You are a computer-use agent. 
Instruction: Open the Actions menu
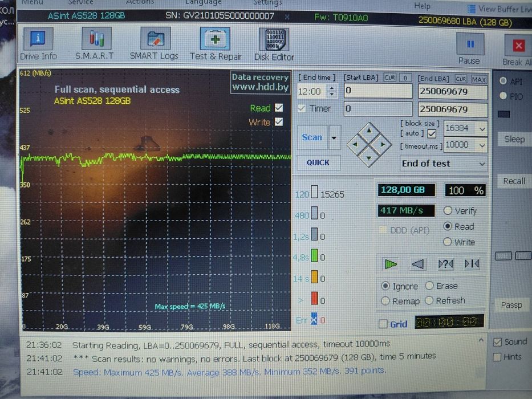(140, 2)
